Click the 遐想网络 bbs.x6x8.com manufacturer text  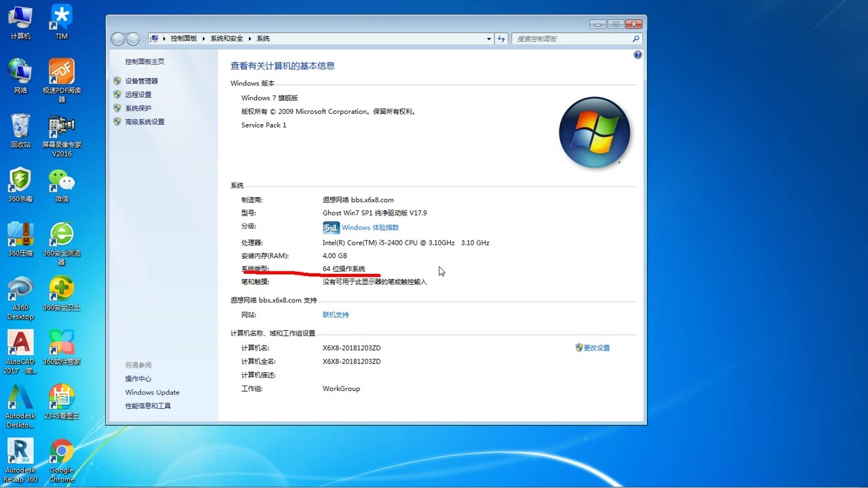pyautogui.click(x=358, y=200)
